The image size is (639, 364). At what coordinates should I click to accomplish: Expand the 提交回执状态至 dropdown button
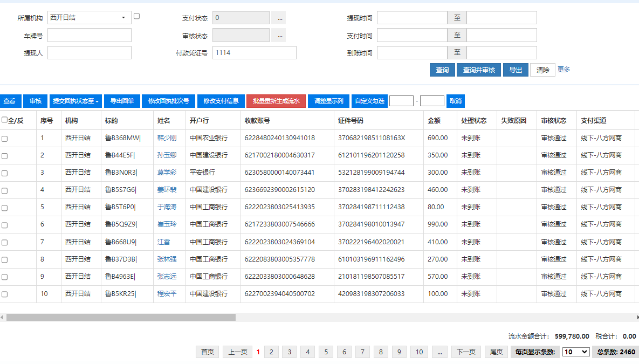[75, 101]
